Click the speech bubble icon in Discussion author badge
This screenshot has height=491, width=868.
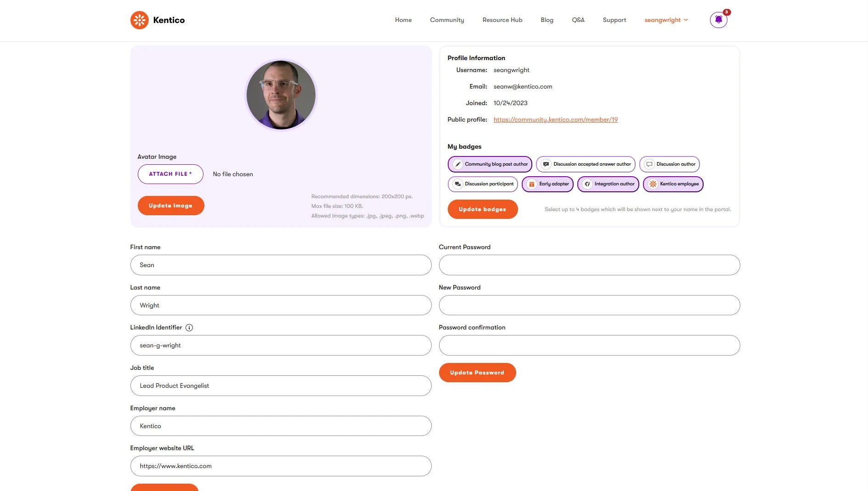click(649, 164)
